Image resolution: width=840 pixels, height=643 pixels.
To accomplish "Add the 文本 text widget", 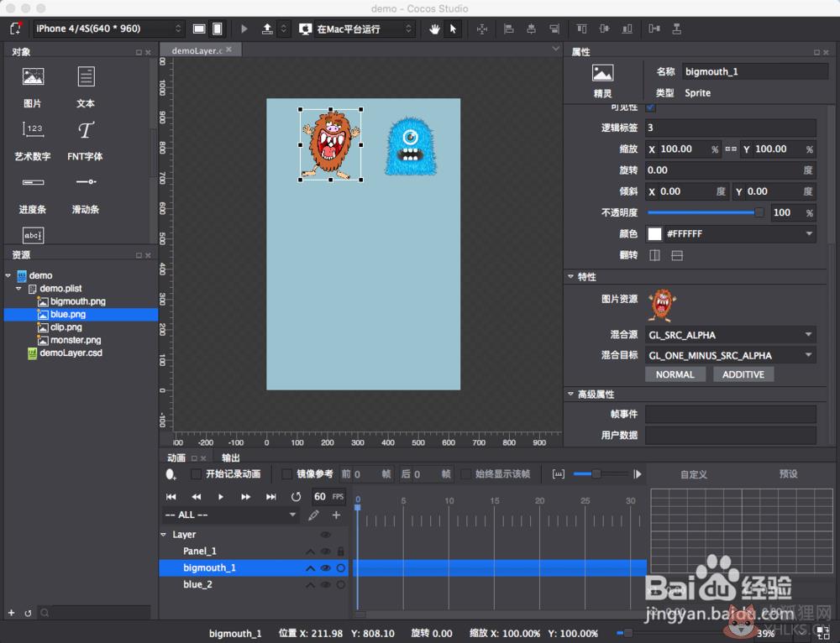I will 86,86.
